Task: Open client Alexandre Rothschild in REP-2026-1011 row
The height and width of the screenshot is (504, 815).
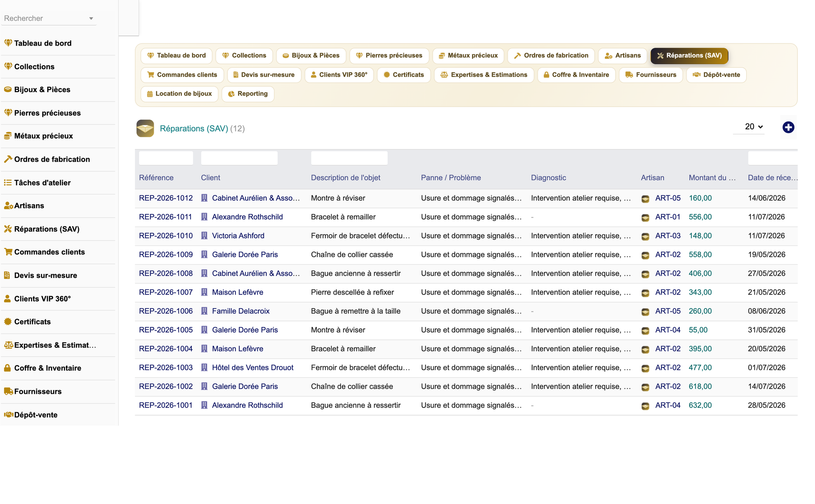Action: tap(247, 217)
